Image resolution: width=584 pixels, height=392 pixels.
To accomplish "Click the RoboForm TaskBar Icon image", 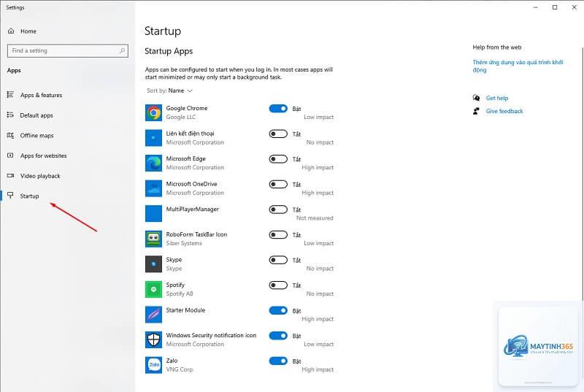I will (x=153, y=239).
